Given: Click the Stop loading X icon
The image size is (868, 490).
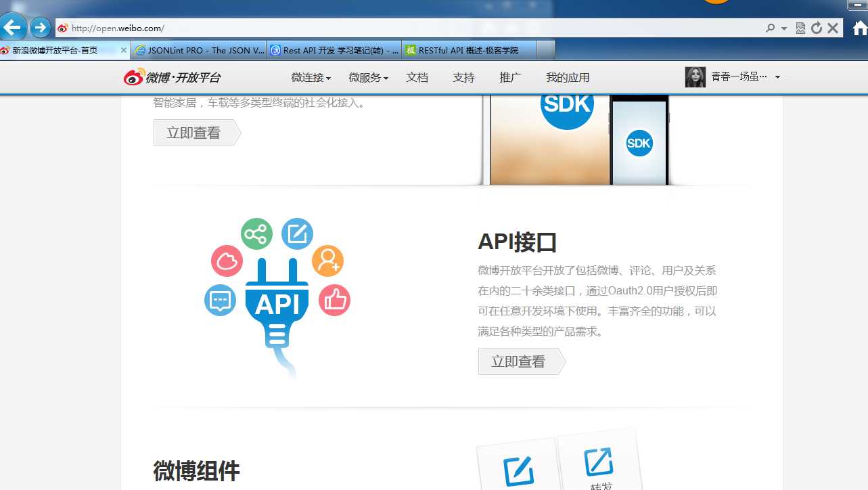Looking at the screenshot, I should point(833,28).
